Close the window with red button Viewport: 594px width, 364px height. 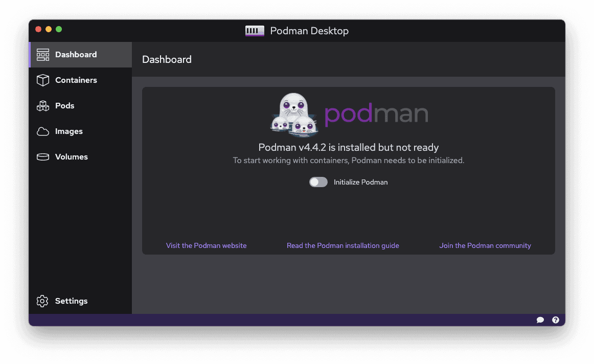pyautogui.click(x=38, y=30)
